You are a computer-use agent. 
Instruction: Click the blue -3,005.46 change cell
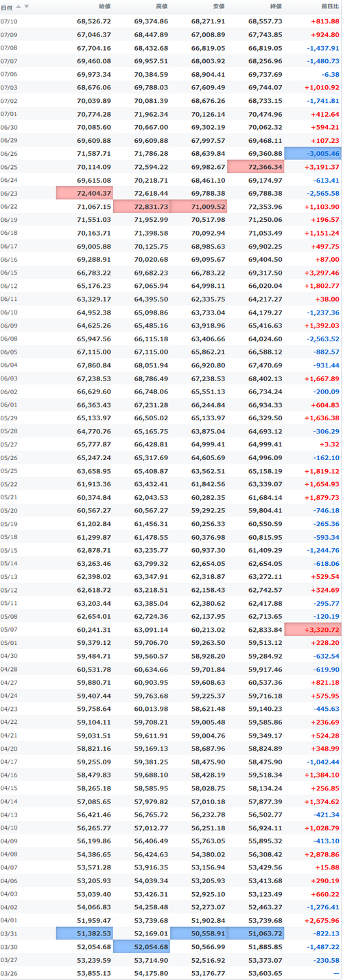pos(312,154)
